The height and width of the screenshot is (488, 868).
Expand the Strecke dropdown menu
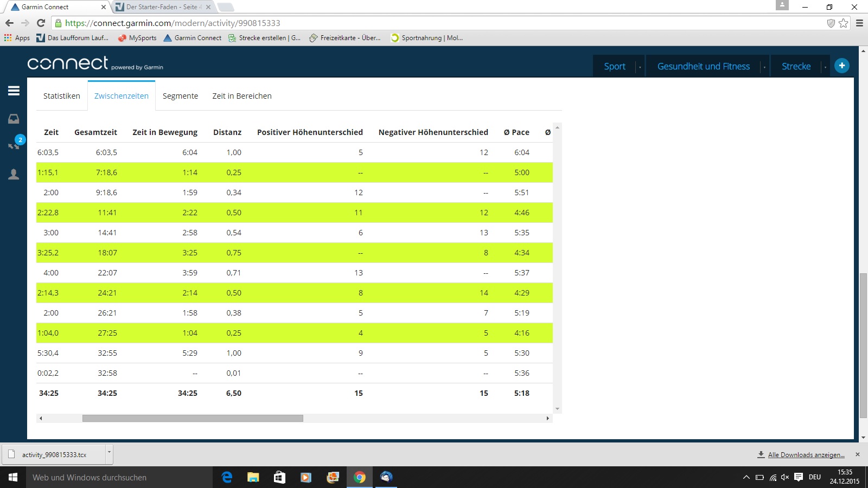point(825,67)
